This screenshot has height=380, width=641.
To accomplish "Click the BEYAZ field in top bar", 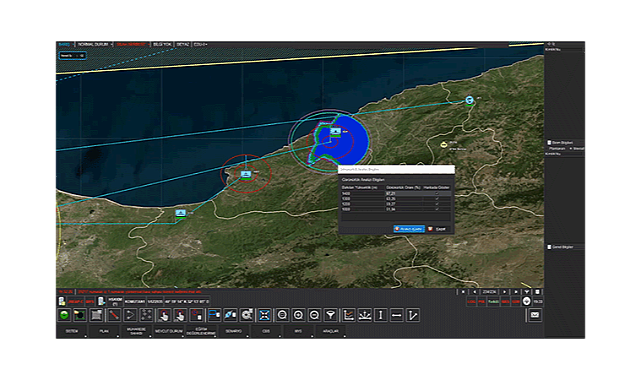I will [183, 44].
